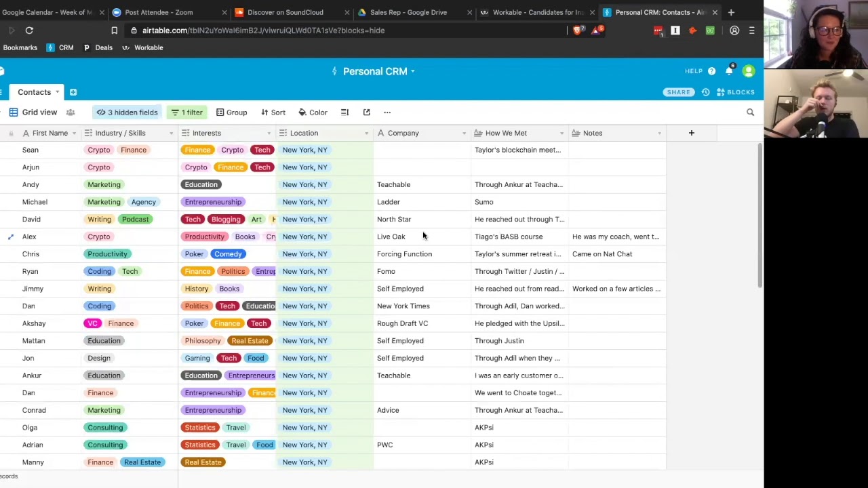This screenshot has height=488, width=868.
Task: Close the Personal CRM browser tab
Action: (715, 12)
